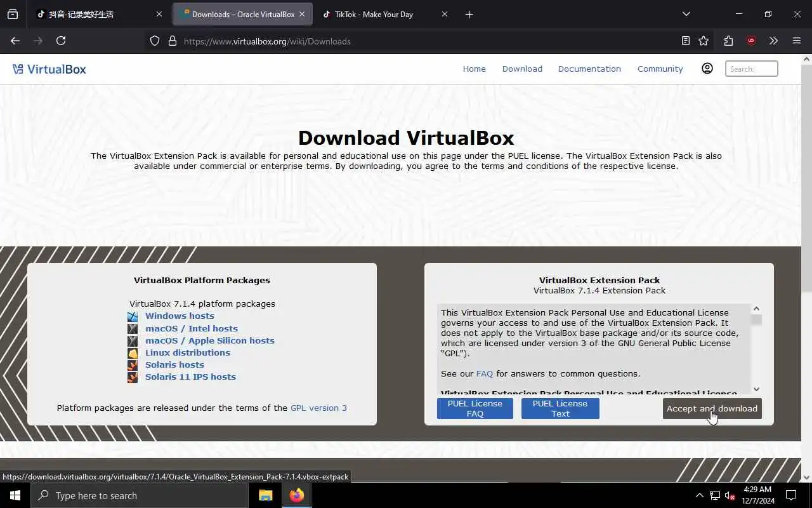The height and width of the screenshot is (508, 812).
Task: Click the uBlock Origin red shield icon
Action: click(751, 41)
